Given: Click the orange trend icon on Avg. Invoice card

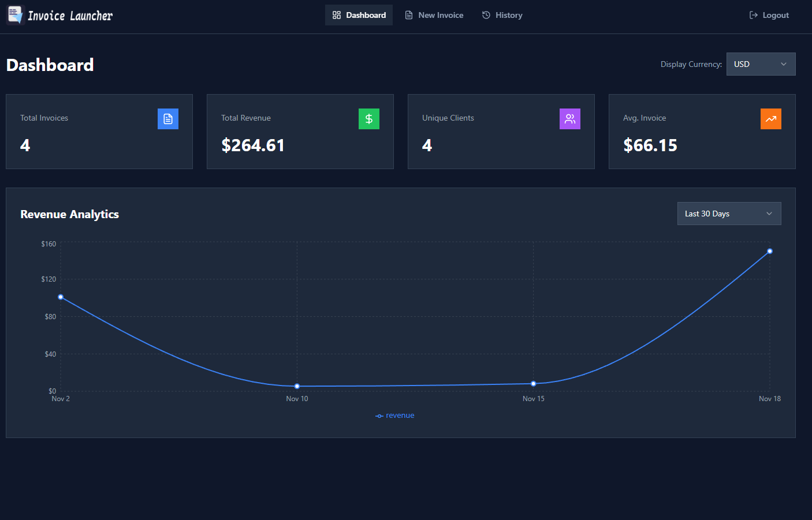Looking at the screenshot, I should 771,118.
